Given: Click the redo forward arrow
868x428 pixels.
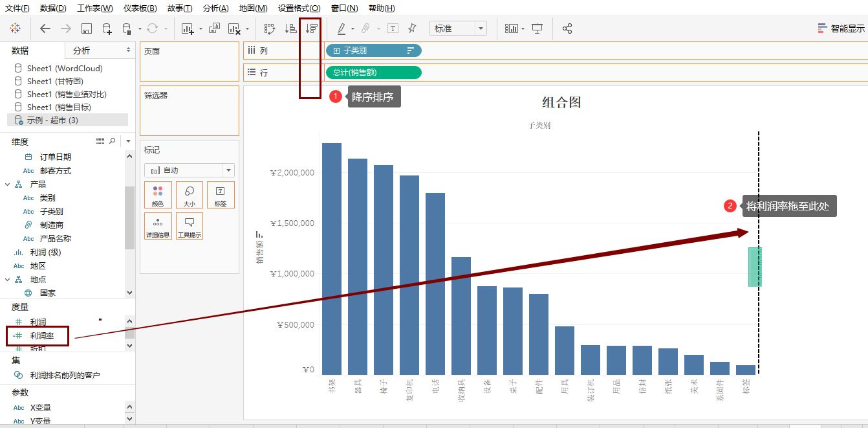Looking at the screenshot, I should (x=65, y=28).
